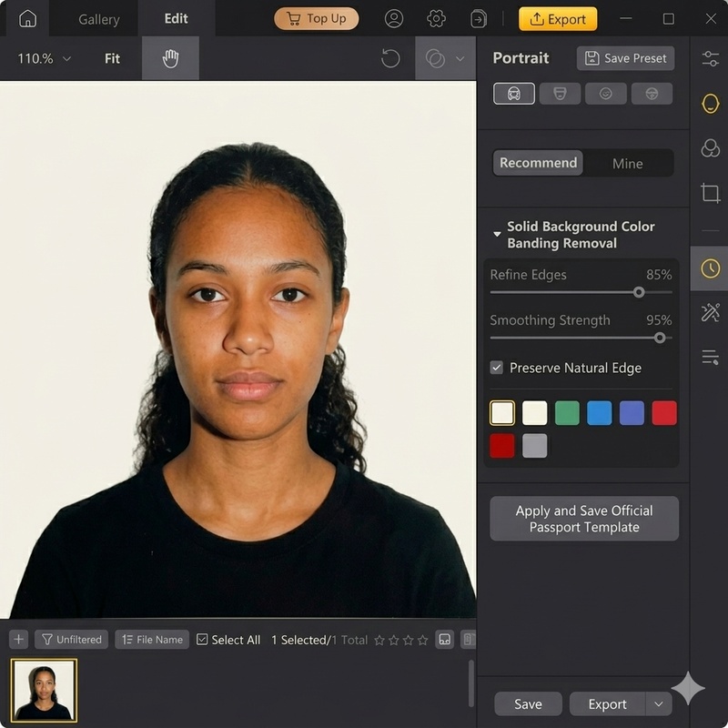
Task: Open the Adjustments sliders panel icon
Action: click(710, 58)
